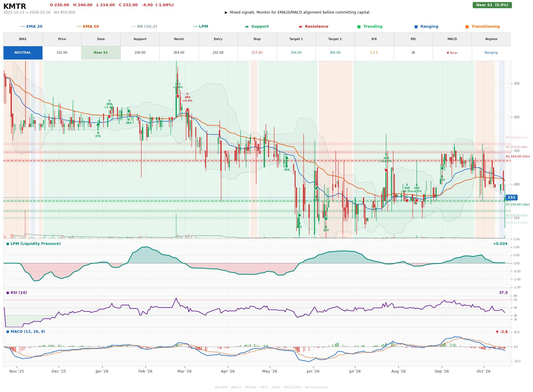Click the RSI reading 37.5
This screenshot has height=392, width=533.
[x=503, y=293]
